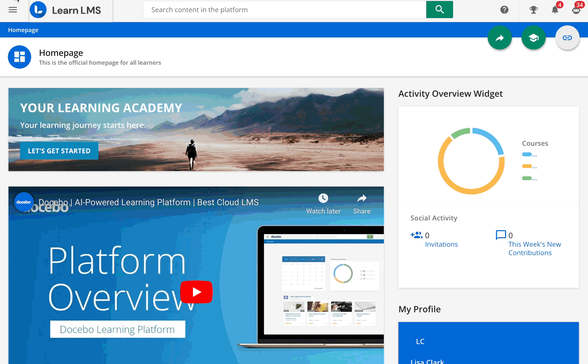588x364 pixels.
Task: Click the Invitations social activity link
Action: (441, 244)
